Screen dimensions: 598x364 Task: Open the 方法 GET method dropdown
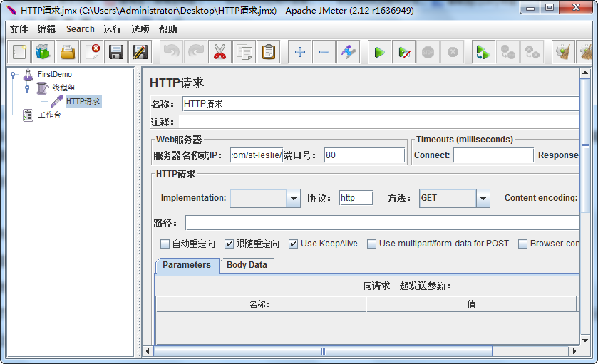pos(483,198)
